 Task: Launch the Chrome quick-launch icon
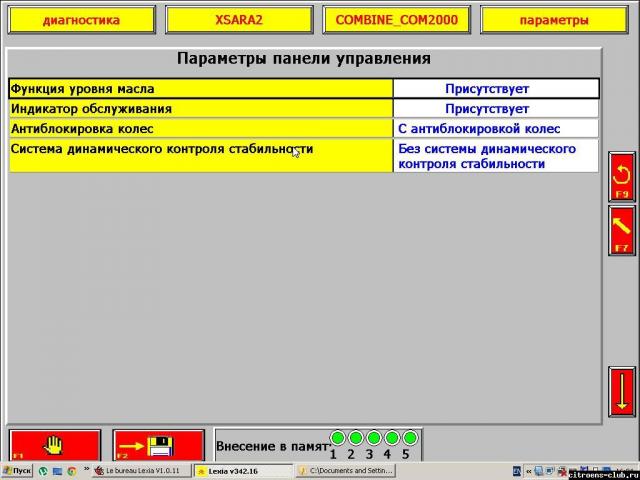pos(72,471)
